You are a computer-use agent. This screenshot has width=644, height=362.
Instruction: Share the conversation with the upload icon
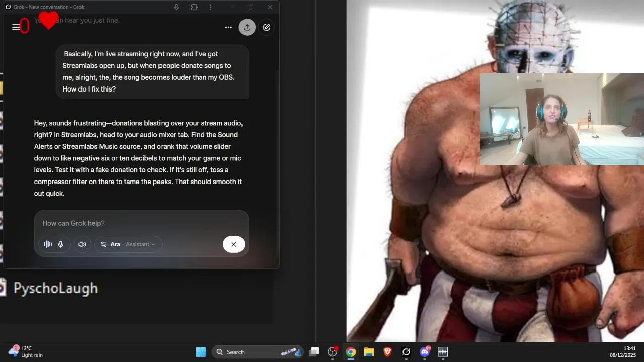point(247,27)
